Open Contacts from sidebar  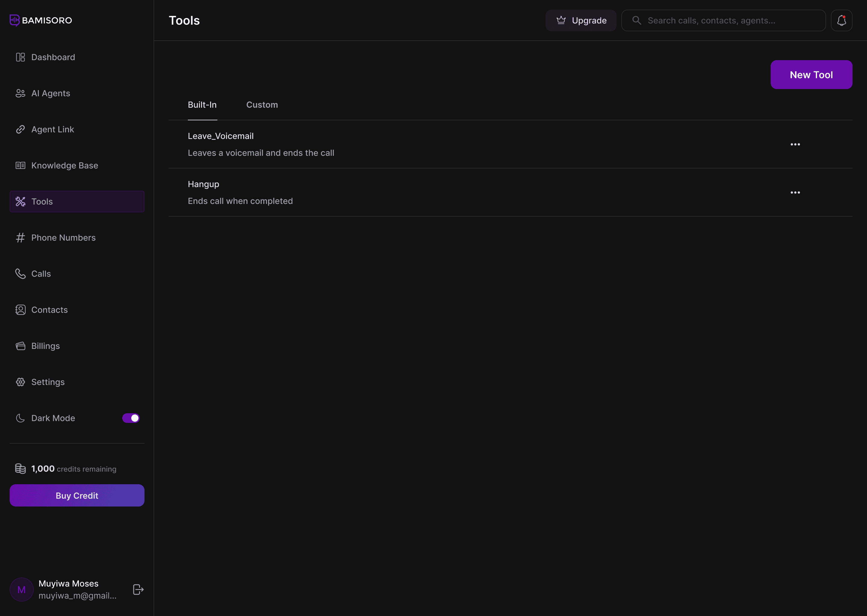49,310
